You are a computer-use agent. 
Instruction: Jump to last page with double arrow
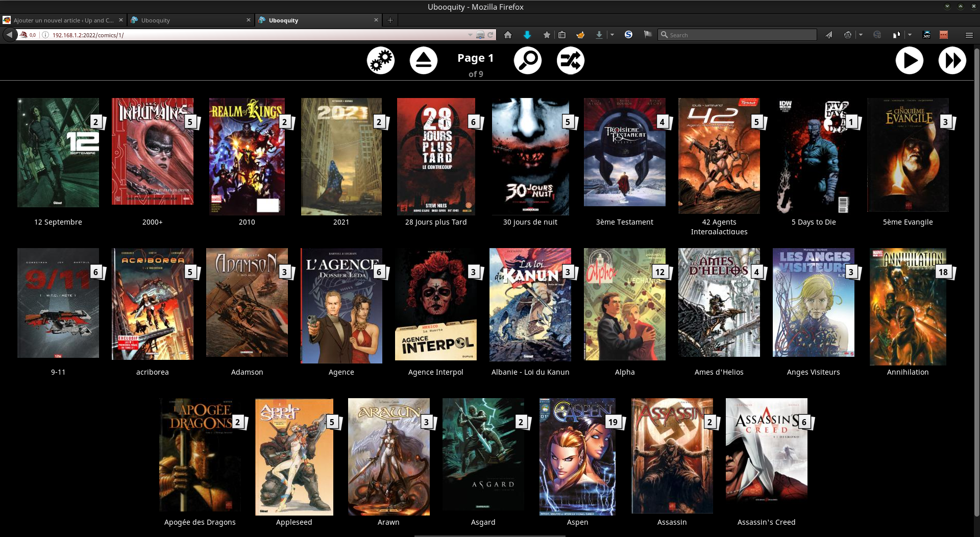(952, 61)
